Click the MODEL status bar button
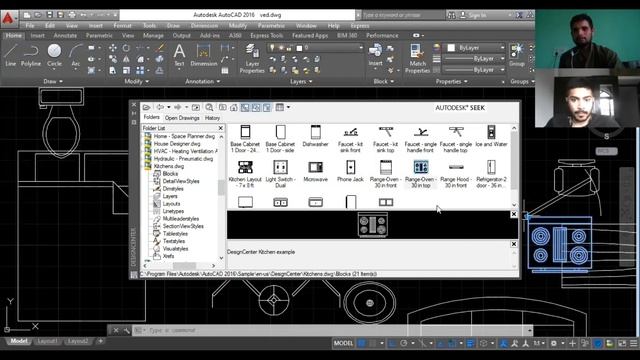640x360 pixels. [343, 343]
